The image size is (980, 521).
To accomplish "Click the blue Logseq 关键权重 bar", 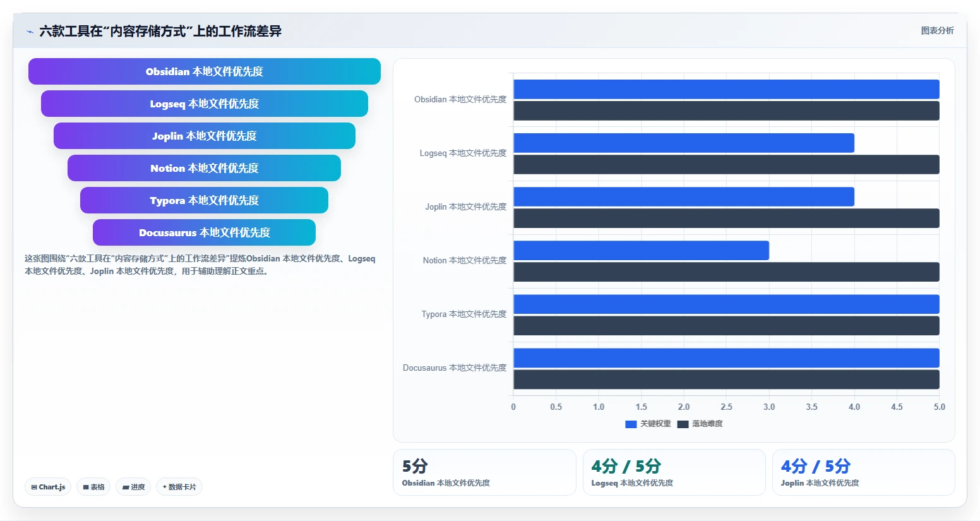I will click(684, 143).
